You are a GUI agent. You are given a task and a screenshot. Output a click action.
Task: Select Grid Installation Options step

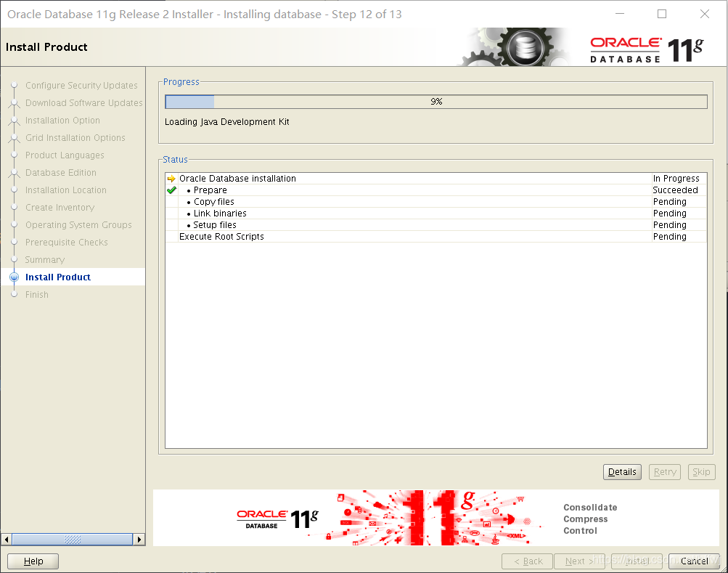[x=75, y=137]
